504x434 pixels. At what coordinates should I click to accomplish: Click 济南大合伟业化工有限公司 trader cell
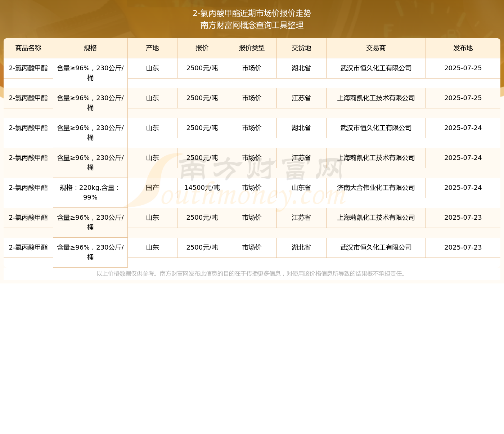click(376, 188)
